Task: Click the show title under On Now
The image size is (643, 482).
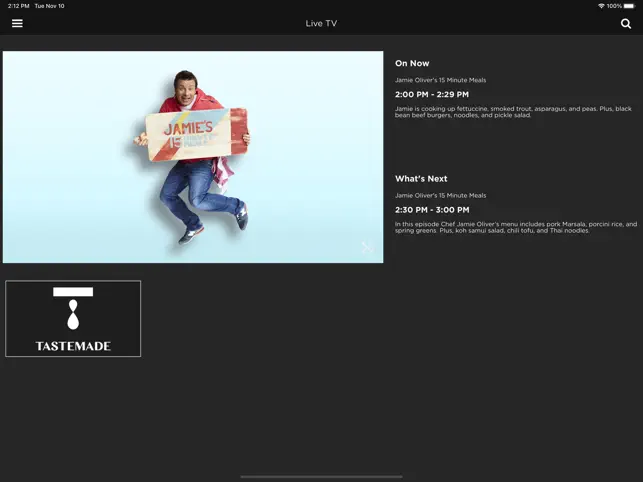Action: [440, 80]
